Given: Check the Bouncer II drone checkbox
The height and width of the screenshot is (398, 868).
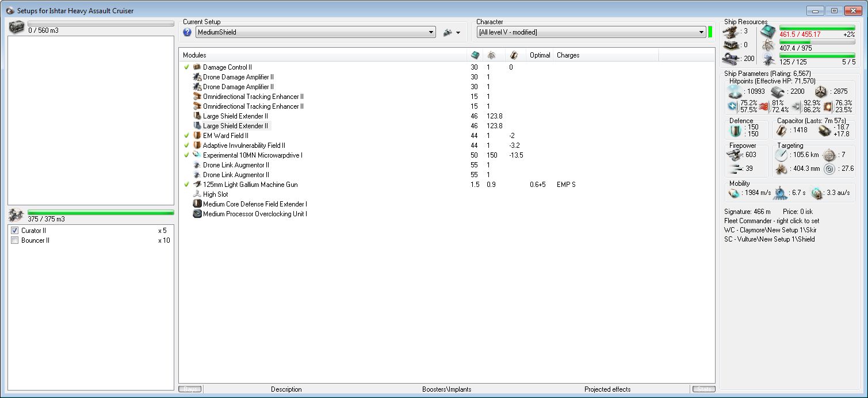Looking at the screenshot, I should [x=15, y=240].
